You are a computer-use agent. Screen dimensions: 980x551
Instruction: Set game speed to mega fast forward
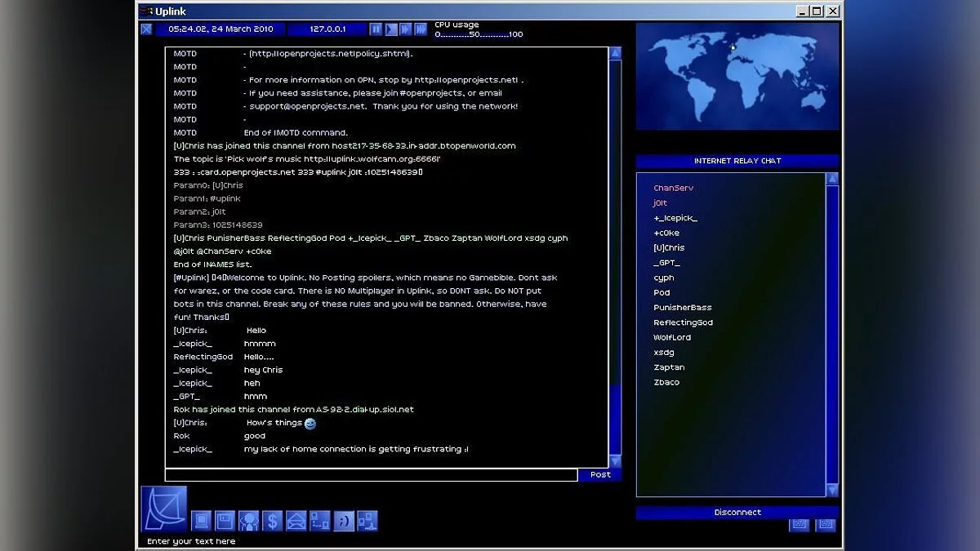click(421, 29)
